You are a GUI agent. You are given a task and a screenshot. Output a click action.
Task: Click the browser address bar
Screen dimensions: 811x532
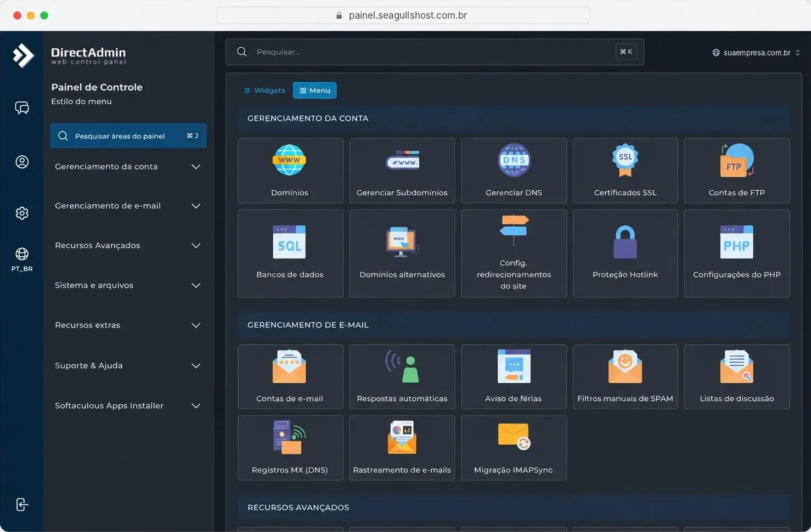coord(403,15)
